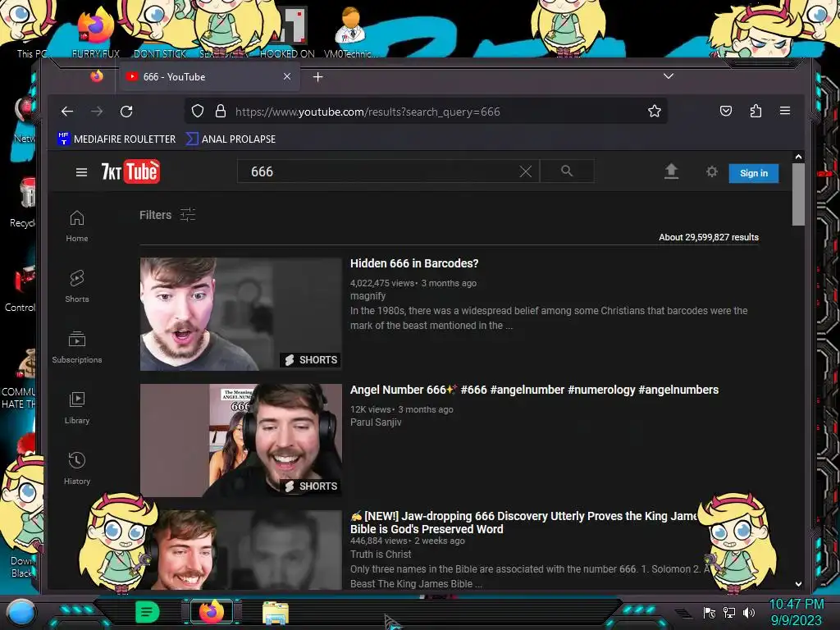Visit the Truth is Christ channel

[381, 554]
